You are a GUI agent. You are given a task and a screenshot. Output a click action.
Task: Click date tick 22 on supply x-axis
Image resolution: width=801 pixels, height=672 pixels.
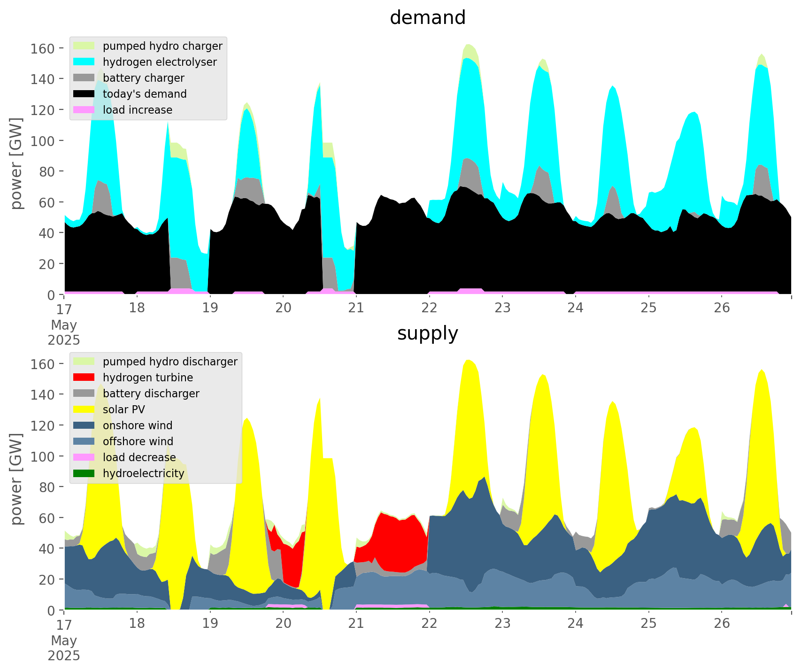[x=429, y=624]
